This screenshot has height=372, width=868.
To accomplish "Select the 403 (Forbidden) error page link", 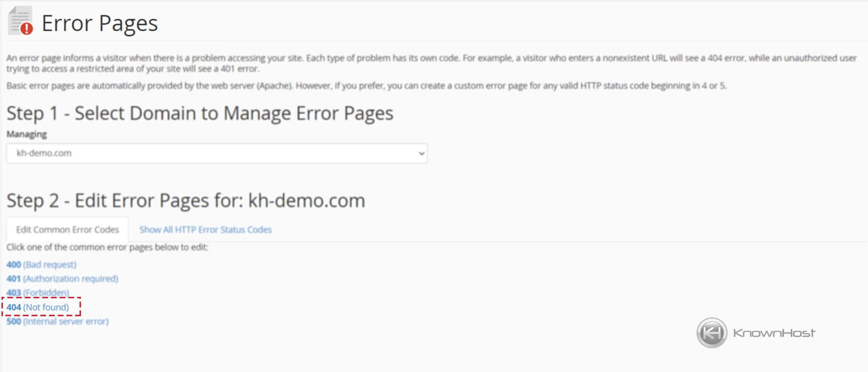I will coord(37,293).
